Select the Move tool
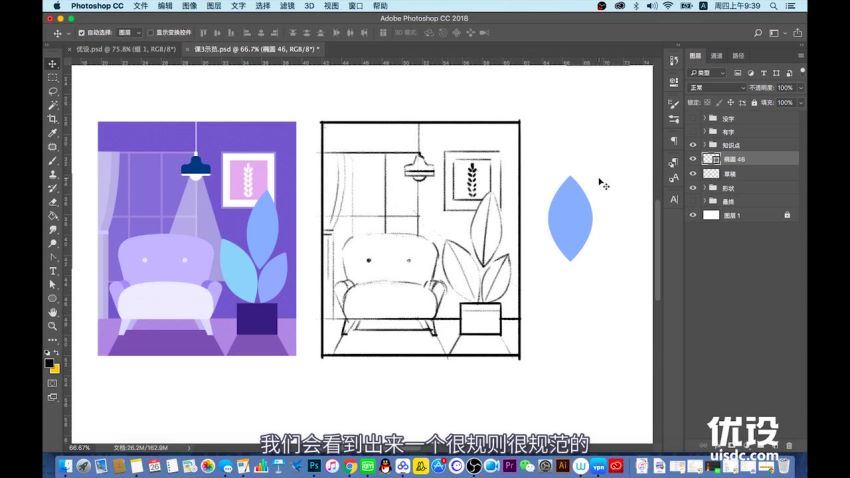850x478 pixels. coord(53,64)
